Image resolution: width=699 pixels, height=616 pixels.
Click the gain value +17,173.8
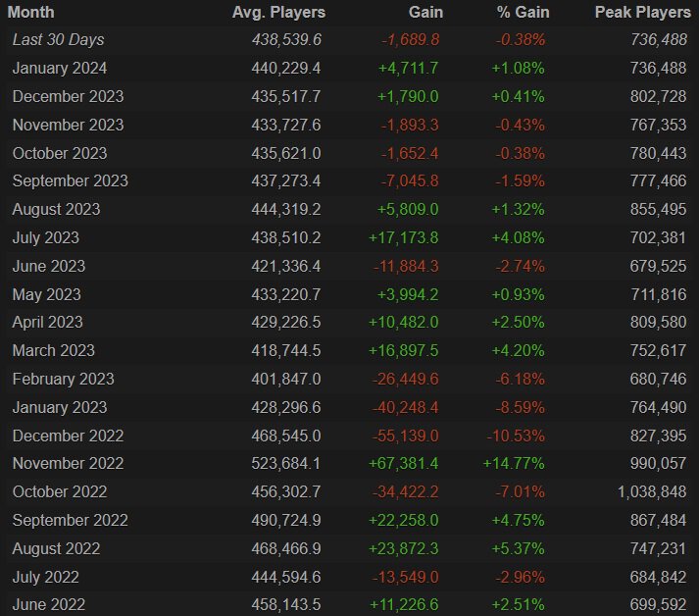(x=404, y=238)
